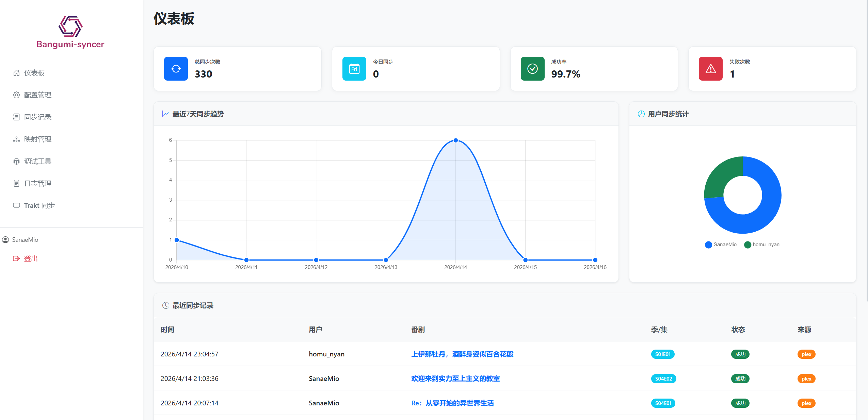Open the Trakt 同步 section
This screenshot has height=420, width=868.
pos(38,205)
